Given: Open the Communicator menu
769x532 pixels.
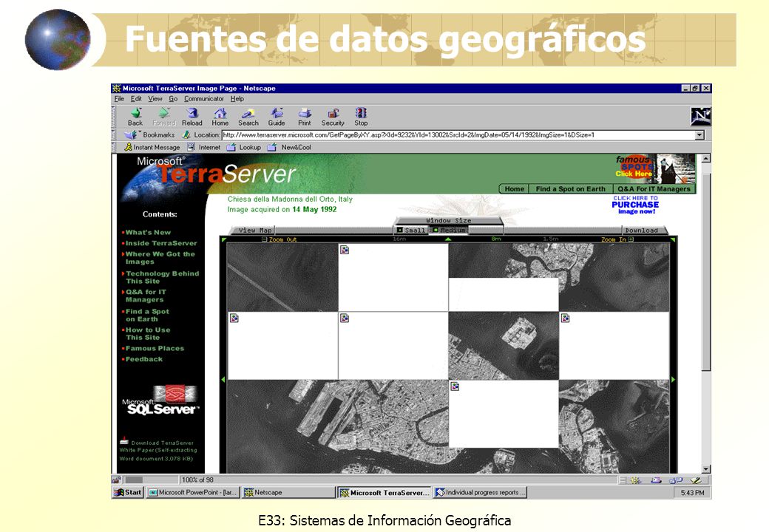Looking at the screenshot, I should click(x=204, y=98).
